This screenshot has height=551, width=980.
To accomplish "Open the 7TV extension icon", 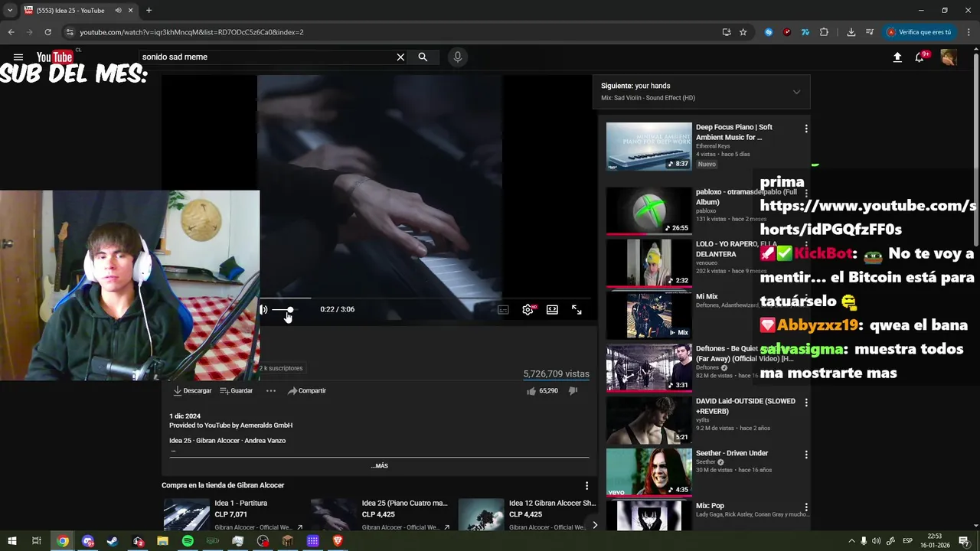I will click(x=805, y=32).
